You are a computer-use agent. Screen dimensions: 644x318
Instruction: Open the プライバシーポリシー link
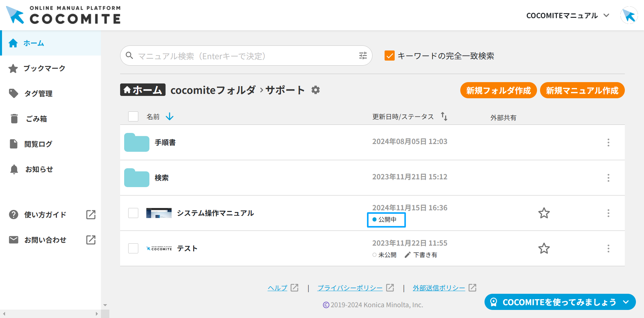coord(350,288)
